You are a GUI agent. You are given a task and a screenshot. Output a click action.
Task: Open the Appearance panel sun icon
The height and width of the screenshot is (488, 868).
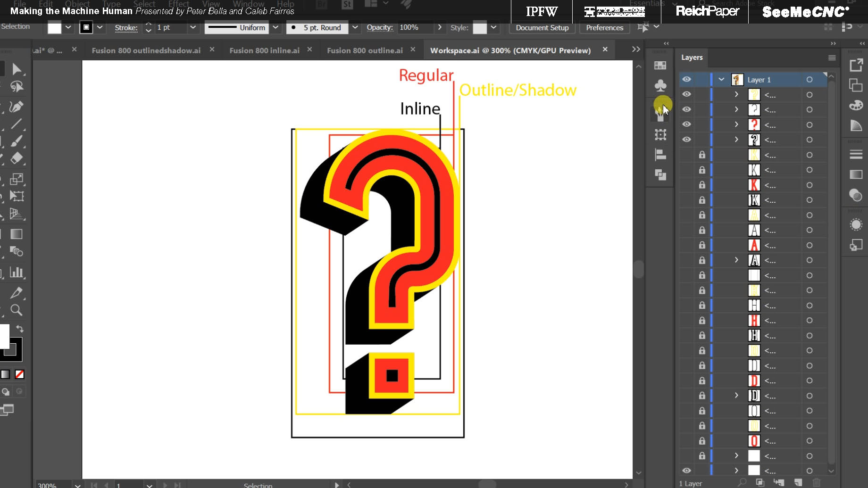[856, 225]
